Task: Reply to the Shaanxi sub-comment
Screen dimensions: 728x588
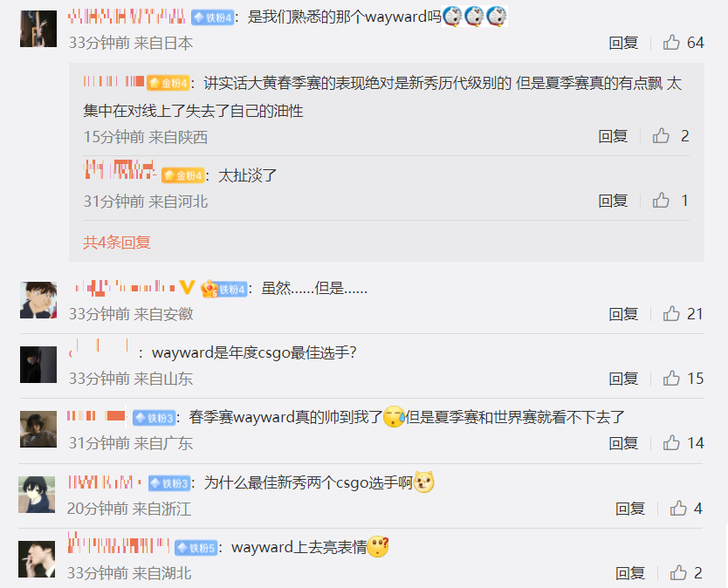Action: (613, 136)
